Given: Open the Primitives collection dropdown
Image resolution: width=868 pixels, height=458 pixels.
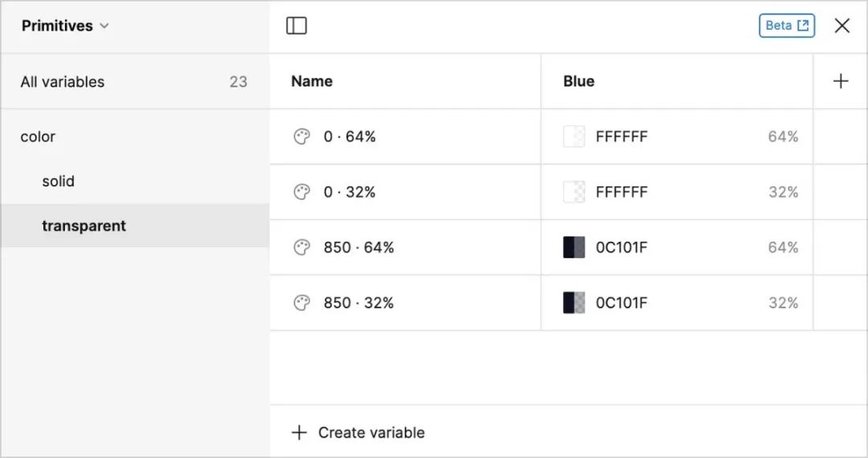Looking at the screenshot, I should (65, 26).
